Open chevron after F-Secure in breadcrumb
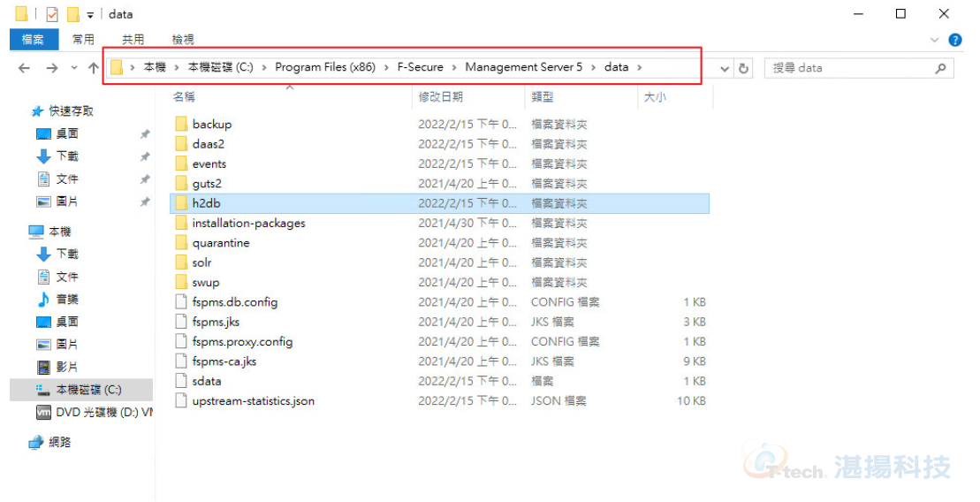Image resolution: width=980 pixels, height=502 pixels. click(453, 67)
